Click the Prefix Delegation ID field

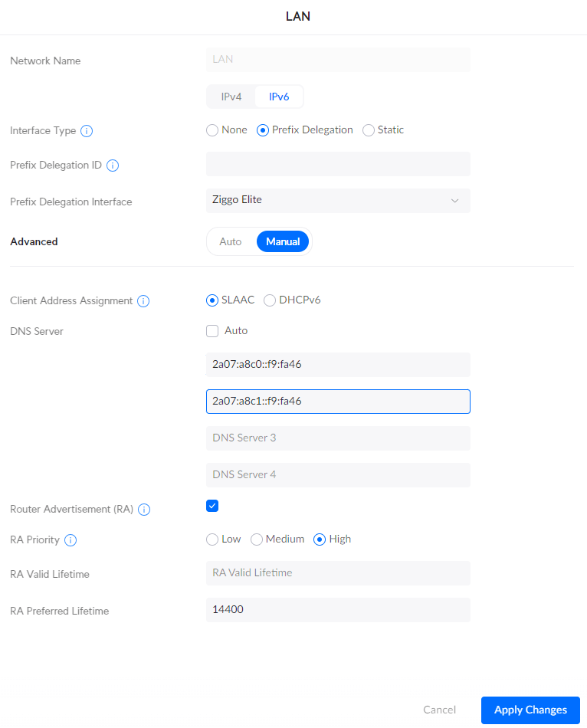tap(338, 164)
